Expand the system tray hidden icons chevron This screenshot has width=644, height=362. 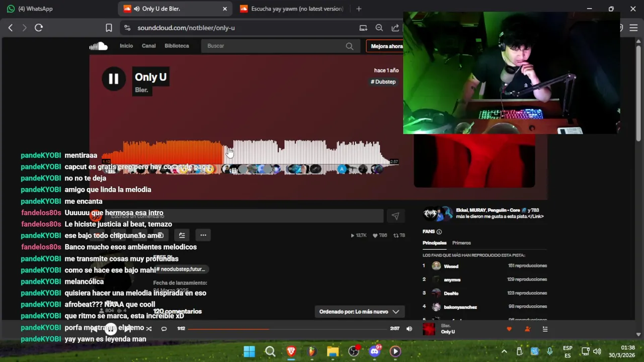504,351
